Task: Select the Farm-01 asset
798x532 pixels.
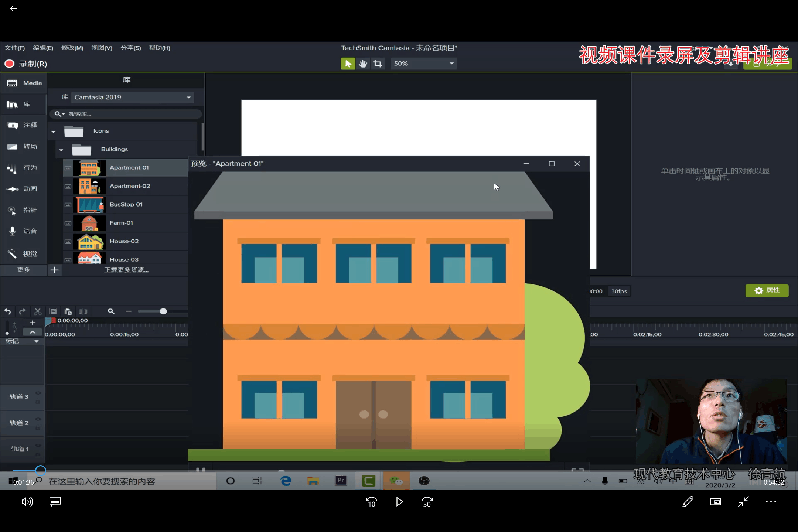Action: [x=126, y=223]
